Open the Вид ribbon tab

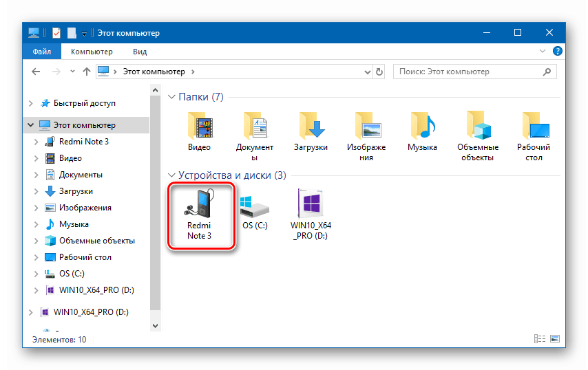(x=140, y=52)
